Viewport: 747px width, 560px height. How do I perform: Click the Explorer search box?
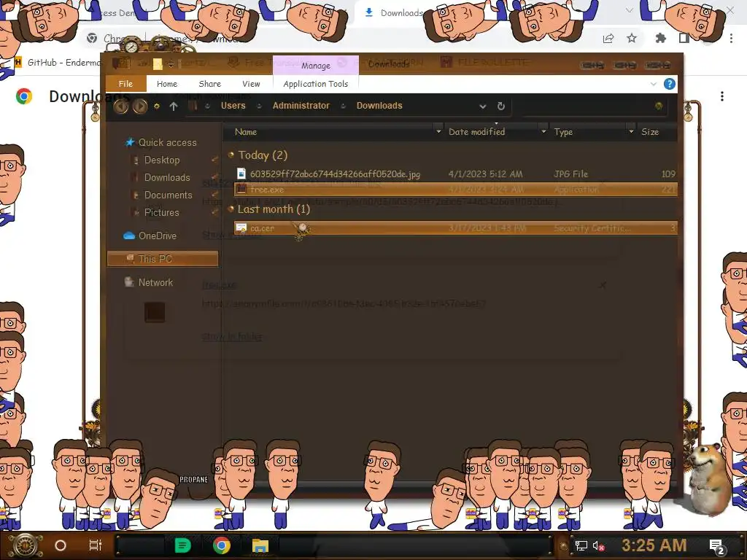(x=594, y=106)
